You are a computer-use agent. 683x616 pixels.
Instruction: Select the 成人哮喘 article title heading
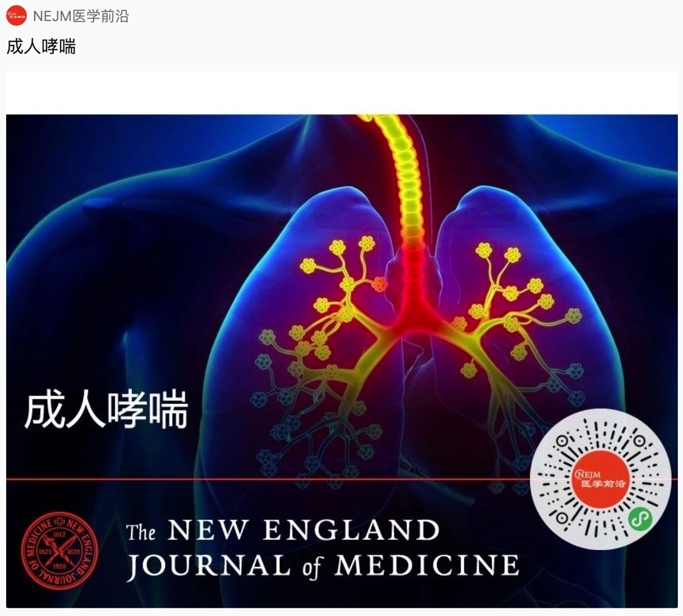click(41, 47)
